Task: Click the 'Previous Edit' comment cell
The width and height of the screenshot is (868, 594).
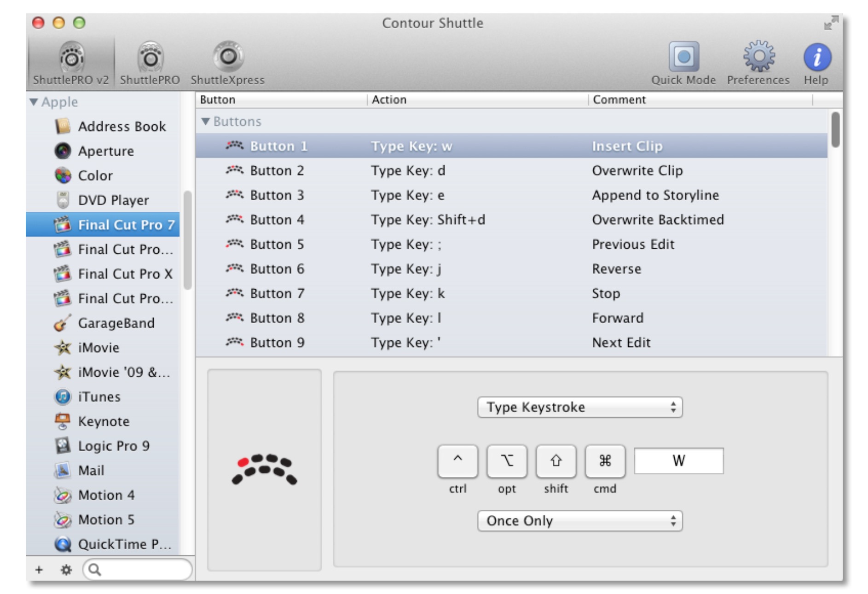Action: pos(633,245)
